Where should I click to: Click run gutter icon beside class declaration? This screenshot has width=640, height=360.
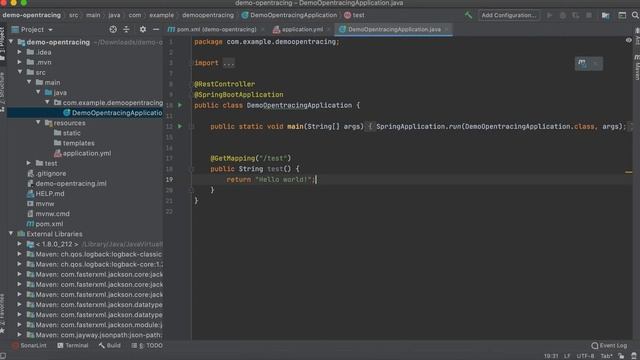180,105
